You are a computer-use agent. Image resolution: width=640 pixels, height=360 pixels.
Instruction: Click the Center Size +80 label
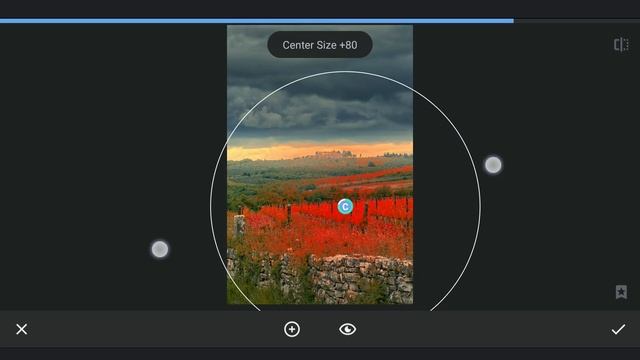320,45
